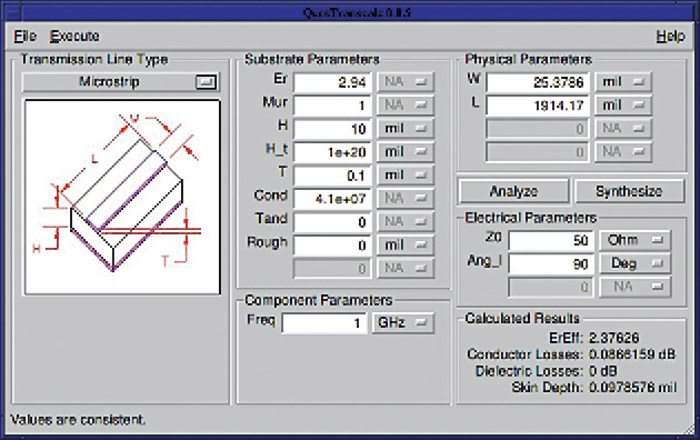
Task: Open the File menu
Action: tap(25, 36)
